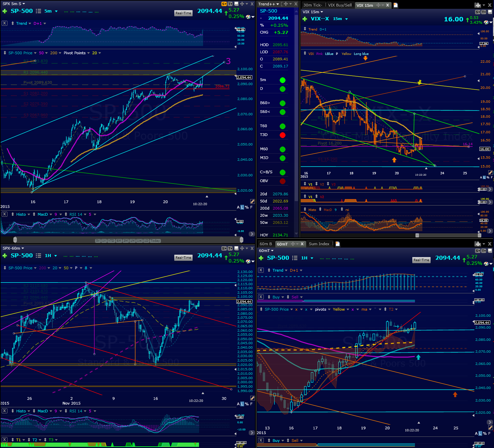Add symbol via green plus in SPX-60m chart
This screenshot has width=494, height=448.
pos(4,256)
